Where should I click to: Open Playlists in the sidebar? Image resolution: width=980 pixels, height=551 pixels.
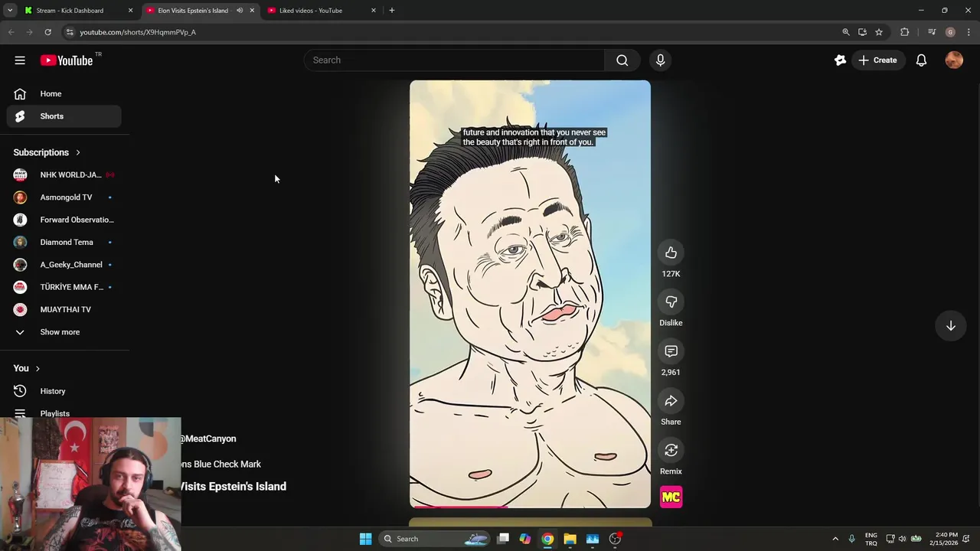tap(64, 413)
